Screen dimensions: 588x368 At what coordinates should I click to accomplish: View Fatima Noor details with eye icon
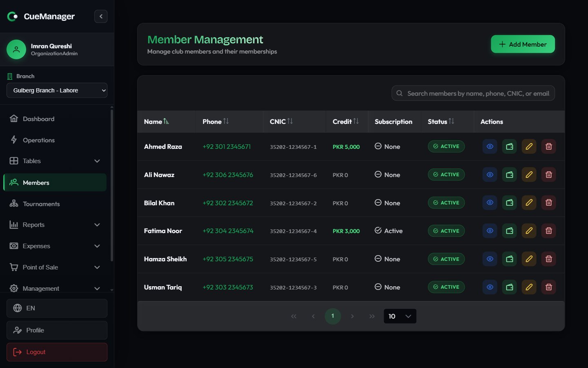[490, 231]
